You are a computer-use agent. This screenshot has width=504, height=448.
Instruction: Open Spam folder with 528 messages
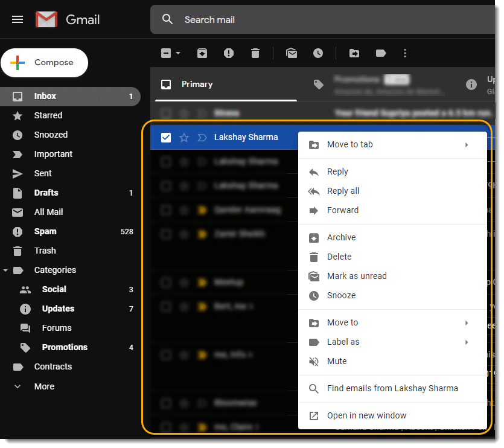pos(70,232)
